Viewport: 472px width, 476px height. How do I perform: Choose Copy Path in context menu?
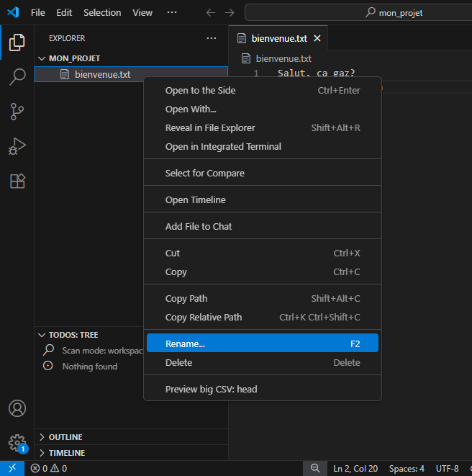(186, 298)
